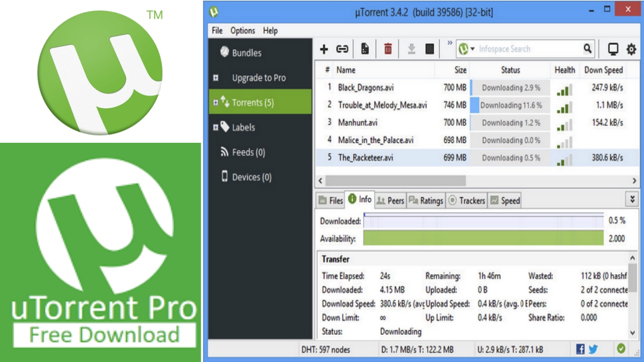Viewport: 644px width, 362px height.
Task: Switch to the Ratings tab
Action: pos(426,201)
